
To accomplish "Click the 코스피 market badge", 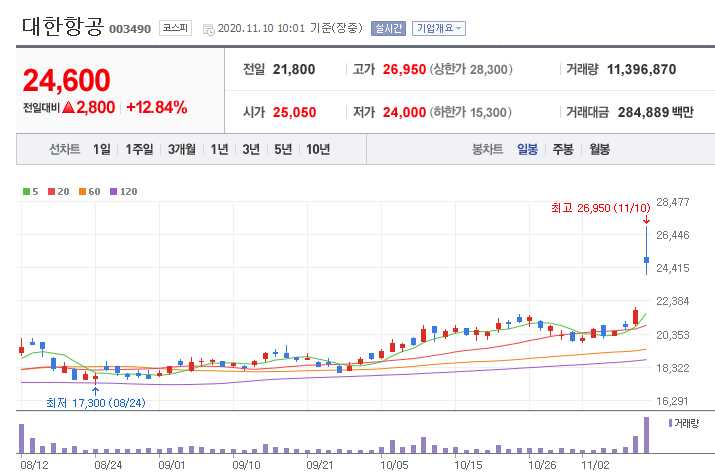I will click(x=175, y=28).
